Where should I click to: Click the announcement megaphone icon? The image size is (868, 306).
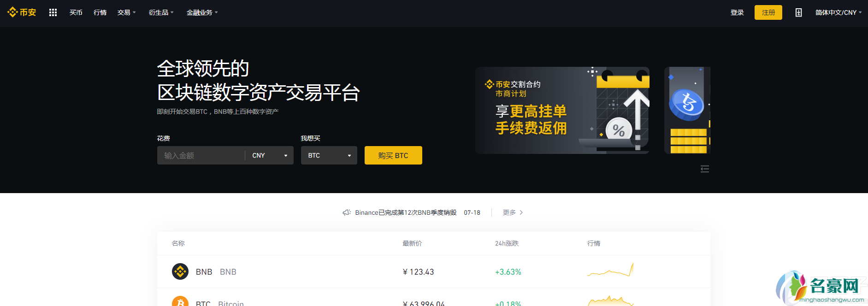(347, 212)
